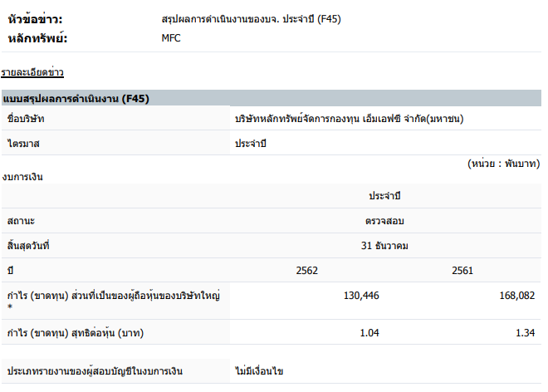Image resolution: width=548 pixels, height=392 pixels.
Task: Select the security symbol MFC
Action: (x=171, y=37)
